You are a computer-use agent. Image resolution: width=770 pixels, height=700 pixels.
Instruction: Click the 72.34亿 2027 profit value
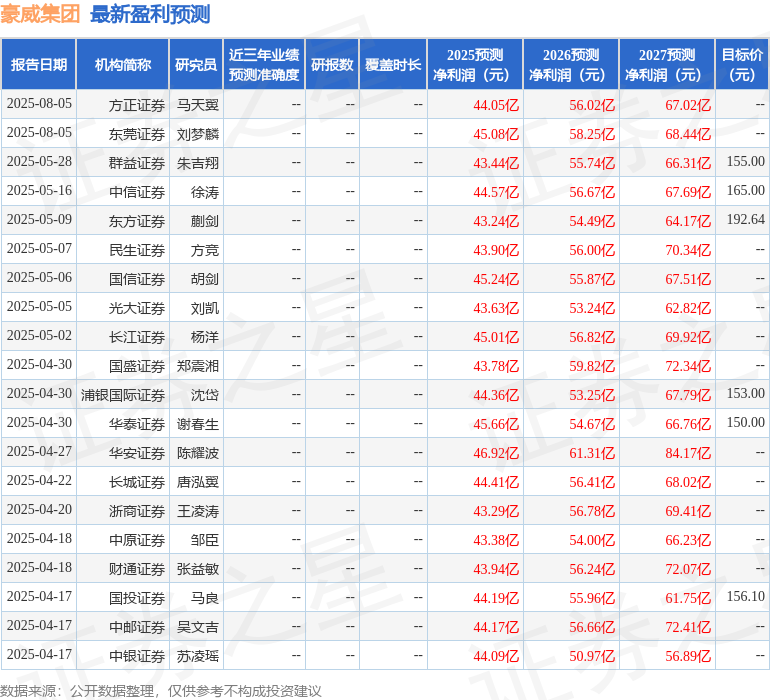tap(688, 366)
